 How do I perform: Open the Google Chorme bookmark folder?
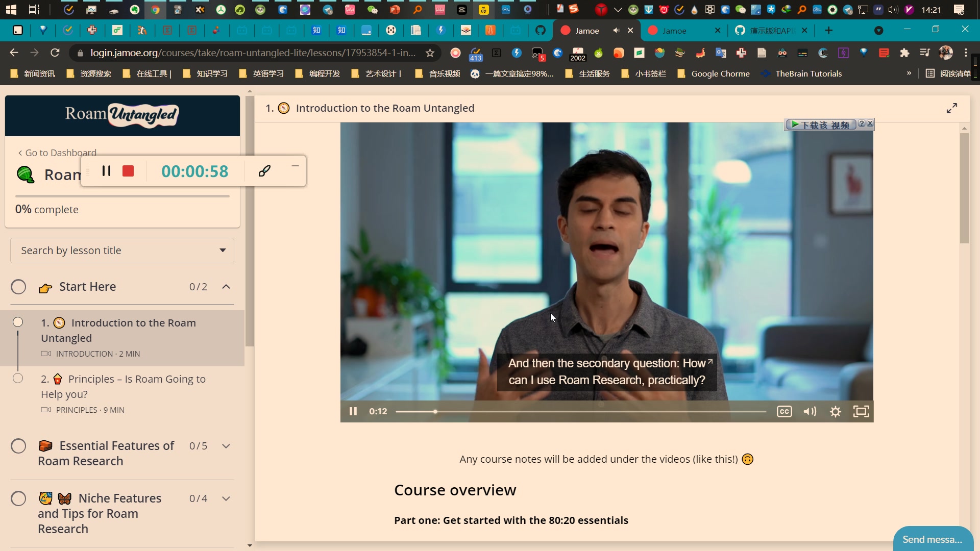coord(714,73)
